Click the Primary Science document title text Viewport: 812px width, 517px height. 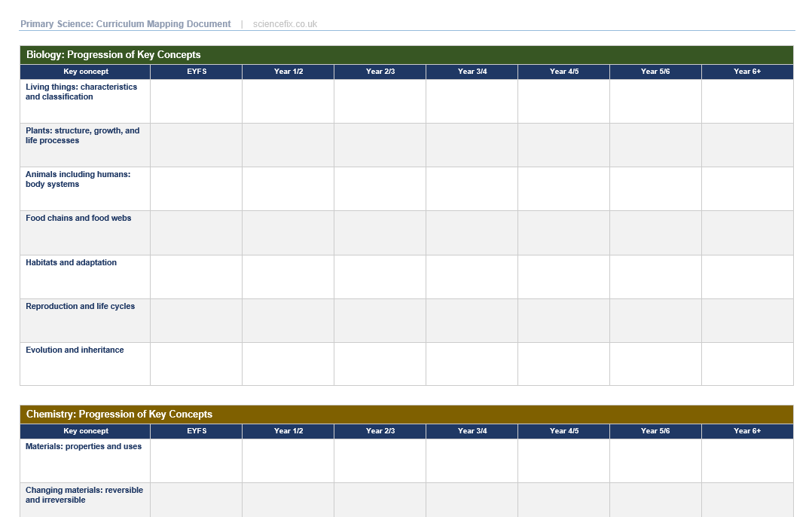click(125, 24)
